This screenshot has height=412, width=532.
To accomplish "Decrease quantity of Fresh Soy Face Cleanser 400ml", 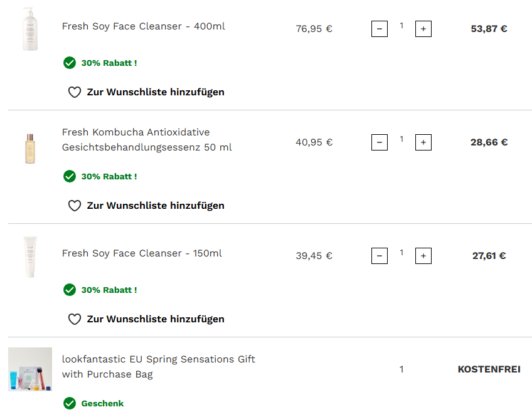I will click(380, 29).
